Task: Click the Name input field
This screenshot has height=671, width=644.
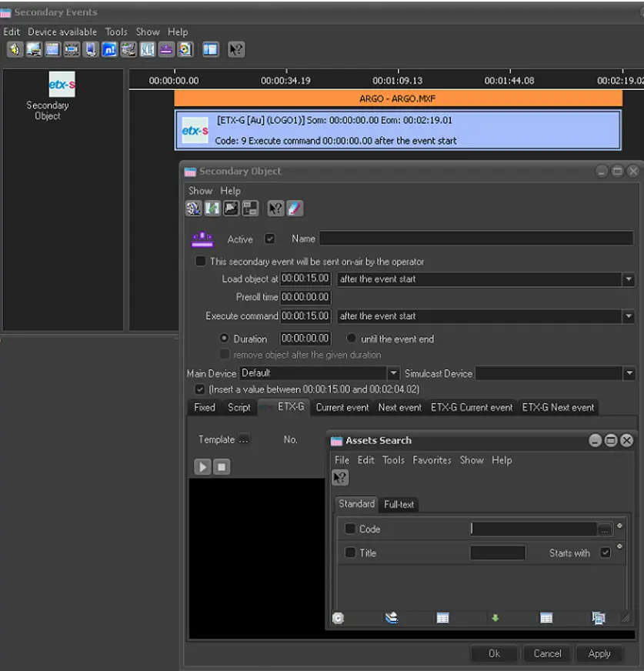Action: [475, 239]
